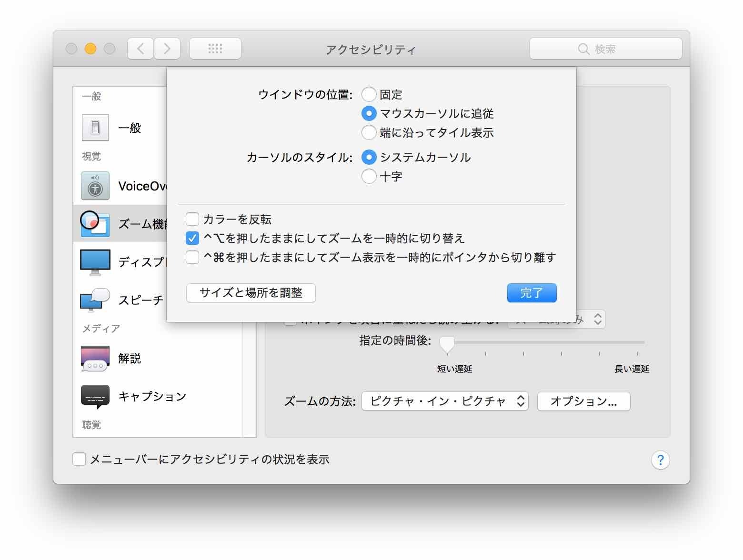Open the 一般 (General) sidebar icon
The height and width of the screenshot is (560, 743).
click(95, 128)
